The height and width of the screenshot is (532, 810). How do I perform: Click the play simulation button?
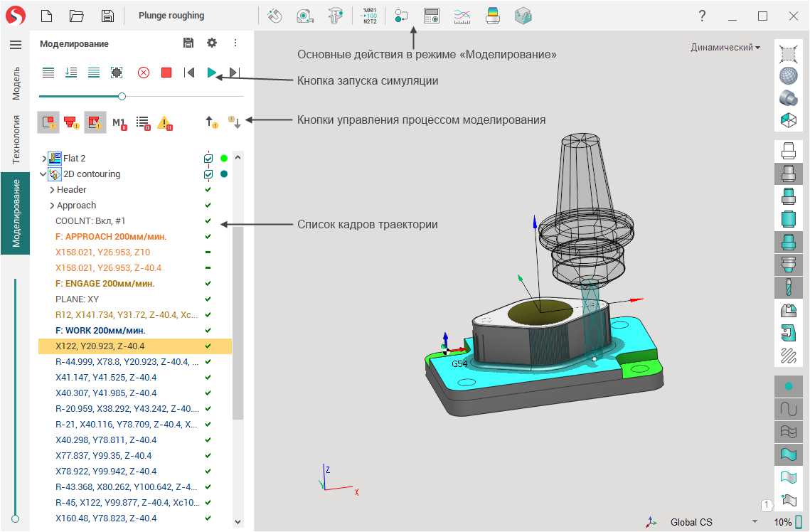(x=211, y=73)
